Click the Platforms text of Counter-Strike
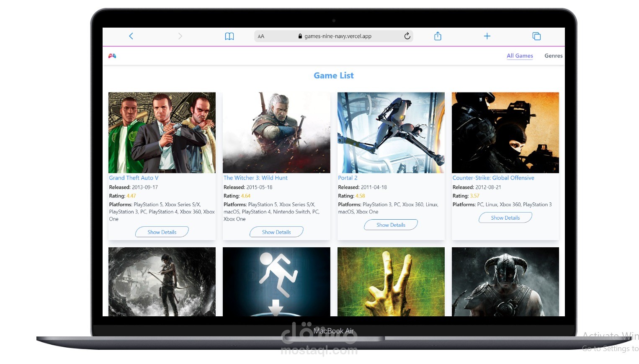This screenshot has width=639, height=364. coord(502,205)
